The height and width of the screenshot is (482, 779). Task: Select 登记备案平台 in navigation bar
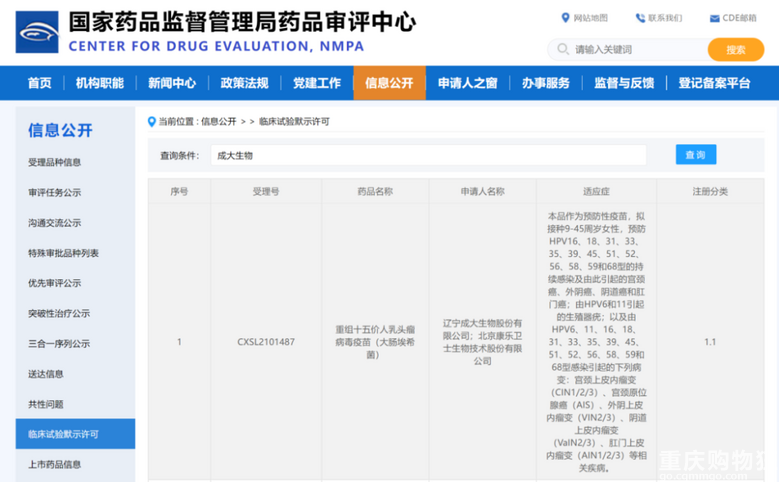coord(714,83)
